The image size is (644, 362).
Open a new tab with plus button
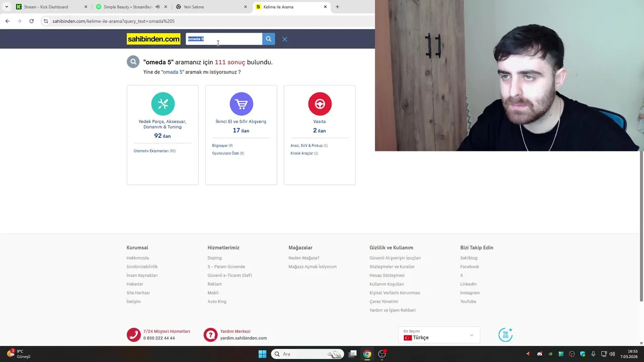337,7
